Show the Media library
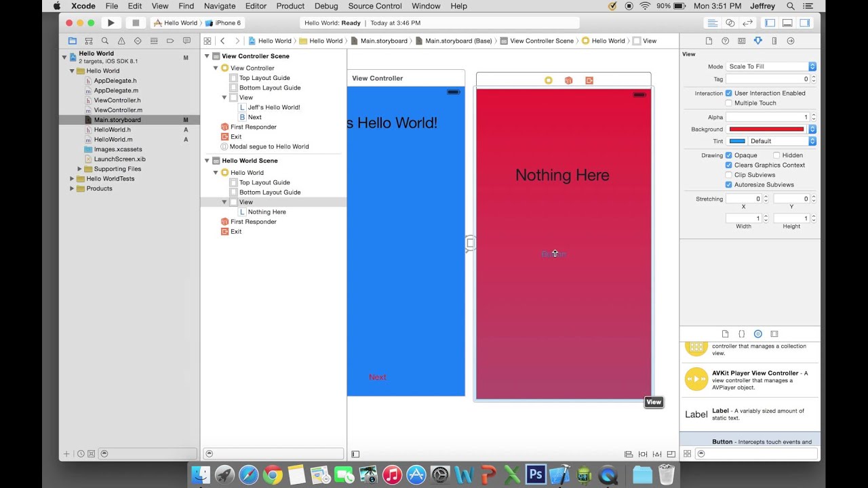Image resolution: width=868 pixels, height=488 pixels. (774, 334)
